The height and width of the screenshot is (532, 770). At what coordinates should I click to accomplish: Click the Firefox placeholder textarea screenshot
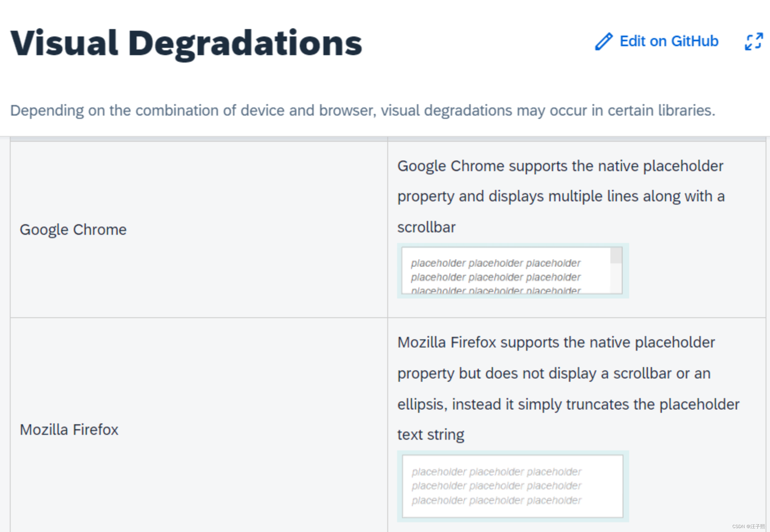pyautogui.click(x=513, y=486)
